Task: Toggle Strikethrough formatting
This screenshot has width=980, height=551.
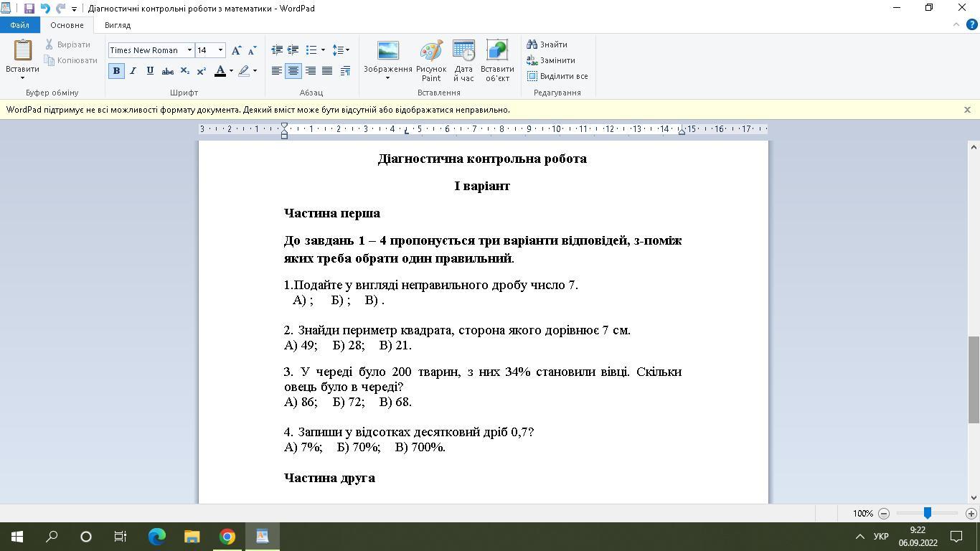Action: (x=167, y=71)
